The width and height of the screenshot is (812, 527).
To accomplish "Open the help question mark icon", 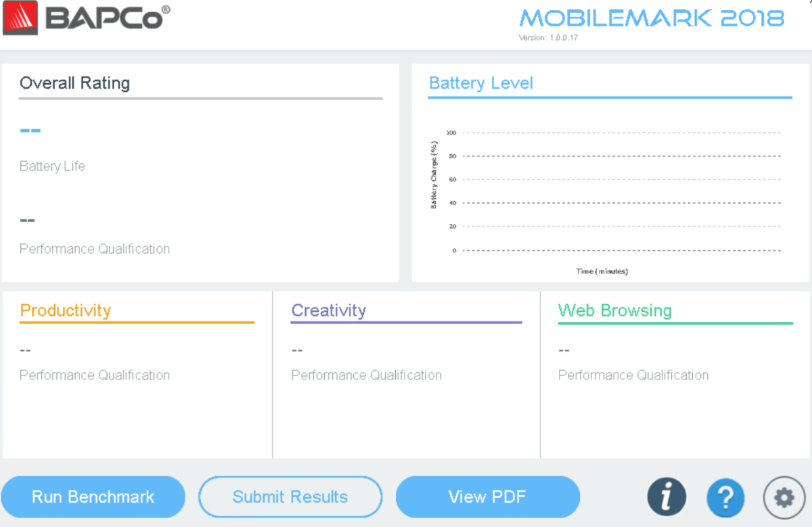I will click(x=725, y=497).
